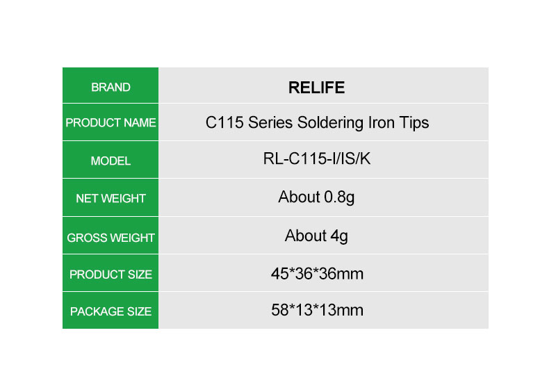This screenshot has width=556, height=392.
Task: Select the About 4g value
Action: 316,236
